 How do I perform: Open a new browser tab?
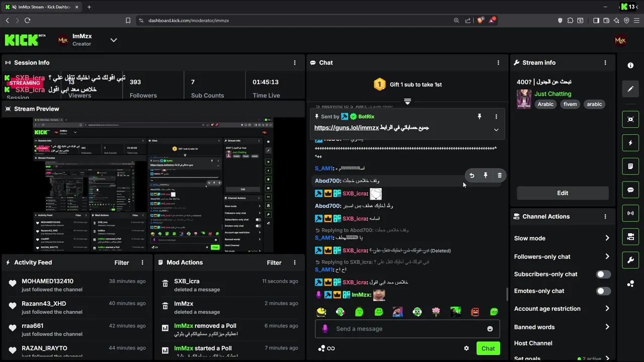click(x=89, y=7)
